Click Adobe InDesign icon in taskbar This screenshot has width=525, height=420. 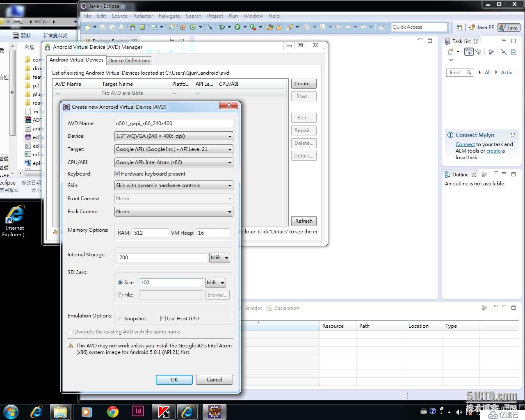(138, 411)
